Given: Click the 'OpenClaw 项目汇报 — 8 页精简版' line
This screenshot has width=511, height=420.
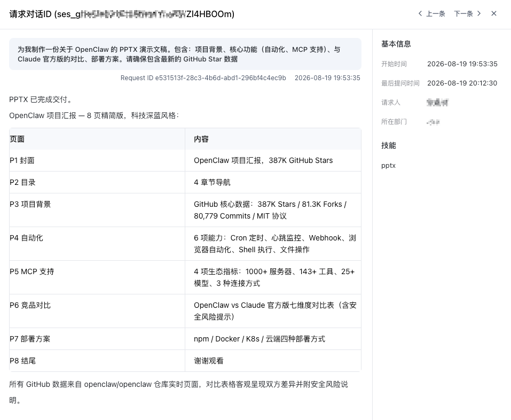Looking at the screenshot, I should point(94,115).
